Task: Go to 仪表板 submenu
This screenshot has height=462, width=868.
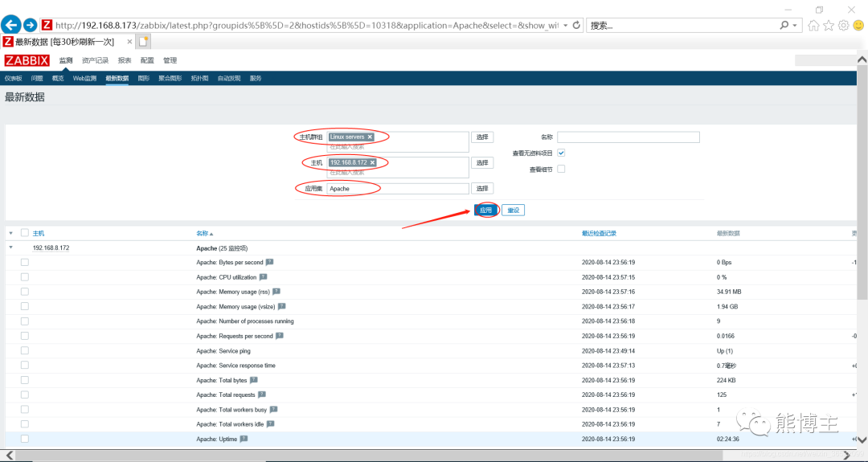Action: 14,79
